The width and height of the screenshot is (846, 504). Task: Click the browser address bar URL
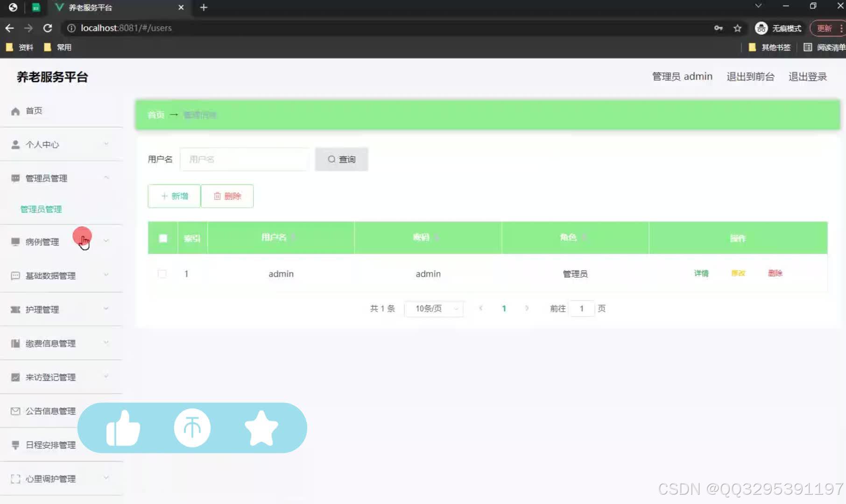click(126, 28)
